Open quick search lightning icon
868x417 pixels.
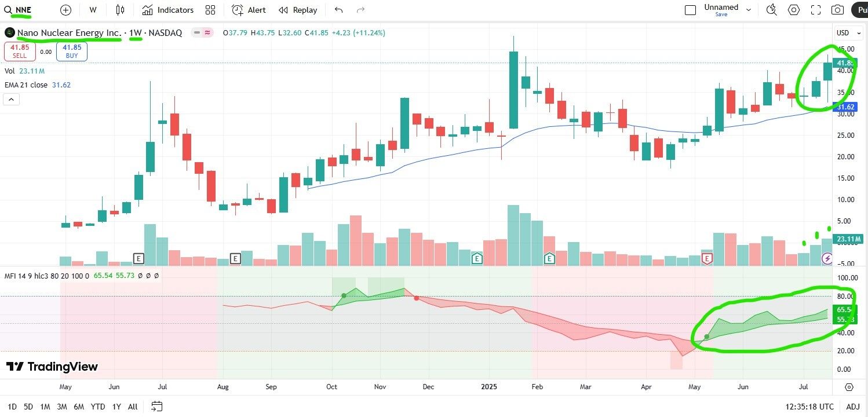[x=771, y=10]
